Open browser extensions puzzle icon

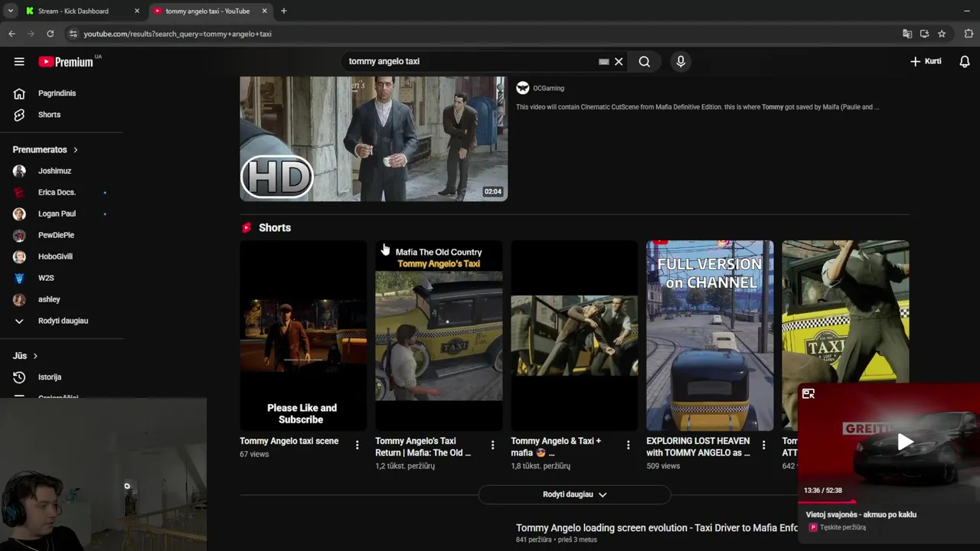click(969, 34)
